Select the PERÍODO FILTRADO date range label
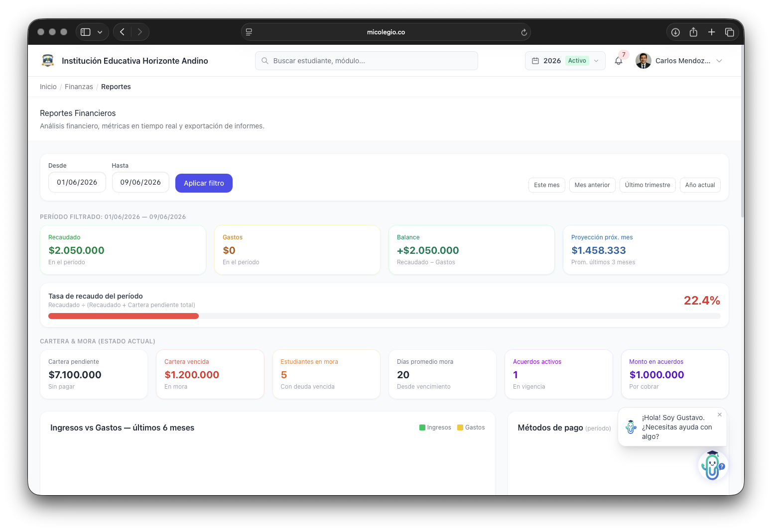The width and height of the screenshot is (772, 532). pyautogui.click(x=113, y=217)
